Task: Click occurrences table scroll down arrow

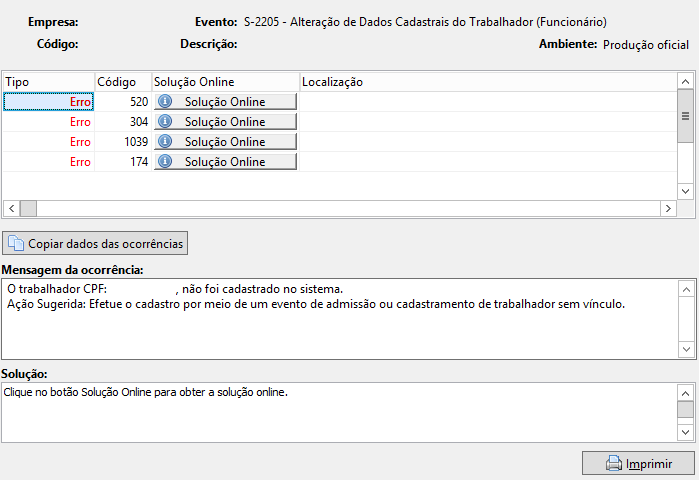Action: click(685, 192)
